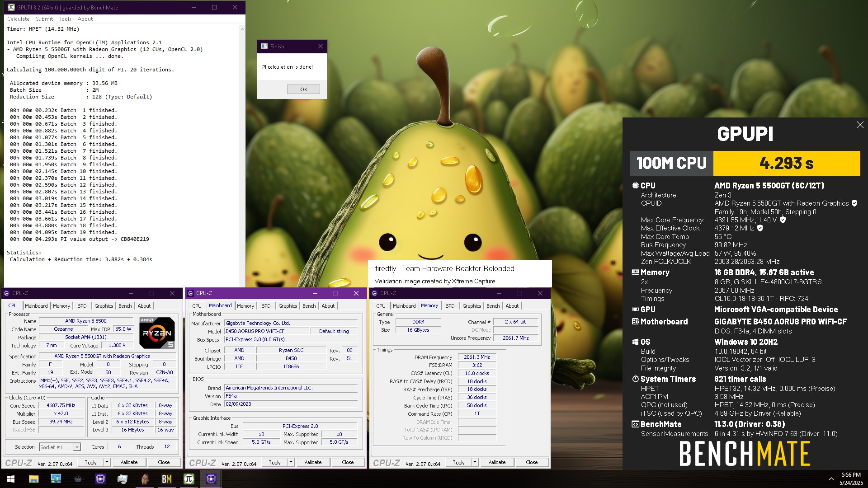This screenshot has height=488, width=868.
Task: Click the PI value output CB840E219 line
Action: coord(80,239)
